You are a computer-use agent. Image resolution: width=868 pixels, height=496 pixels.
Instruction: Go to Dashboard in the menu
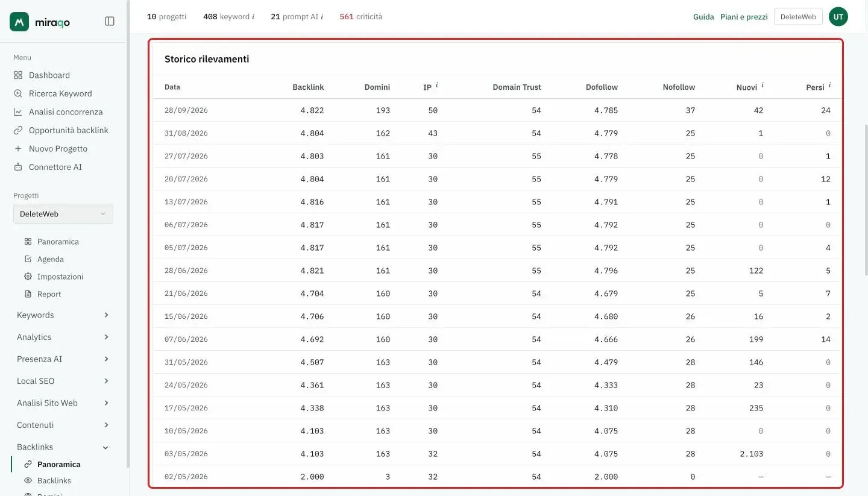pos(49,75)
